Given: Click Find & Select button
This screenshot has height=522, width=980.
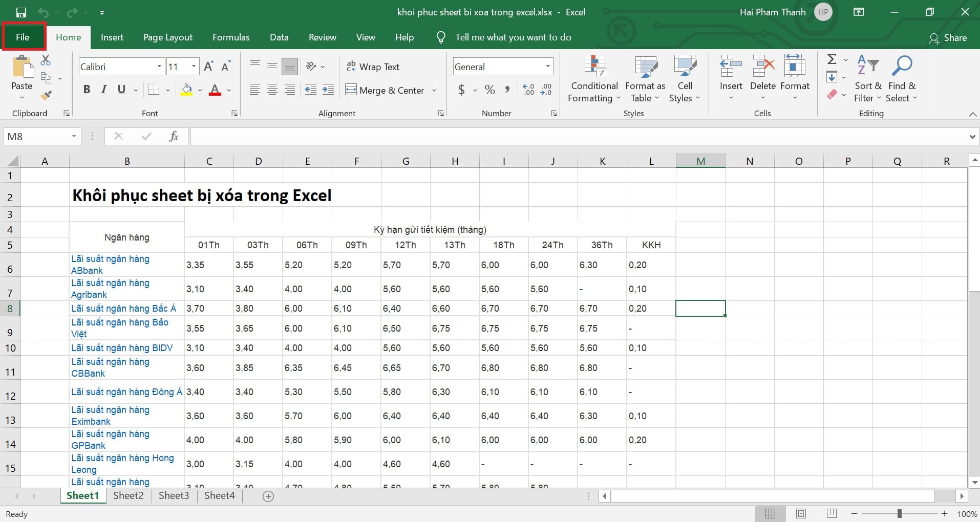Looking at the screenshot, I should pyautogui.click(x=902, y=79).
